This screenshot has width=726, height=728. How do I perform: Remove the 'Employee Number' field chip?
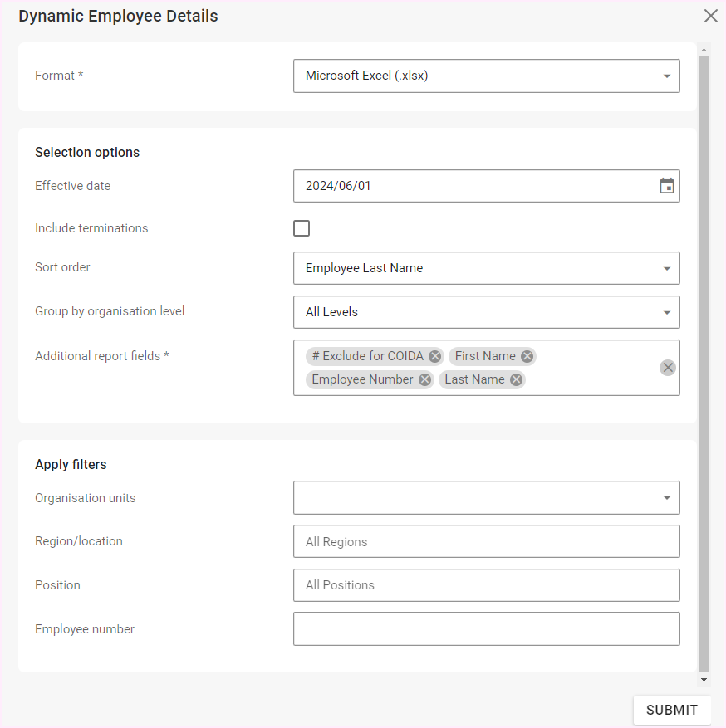[424, 379]
